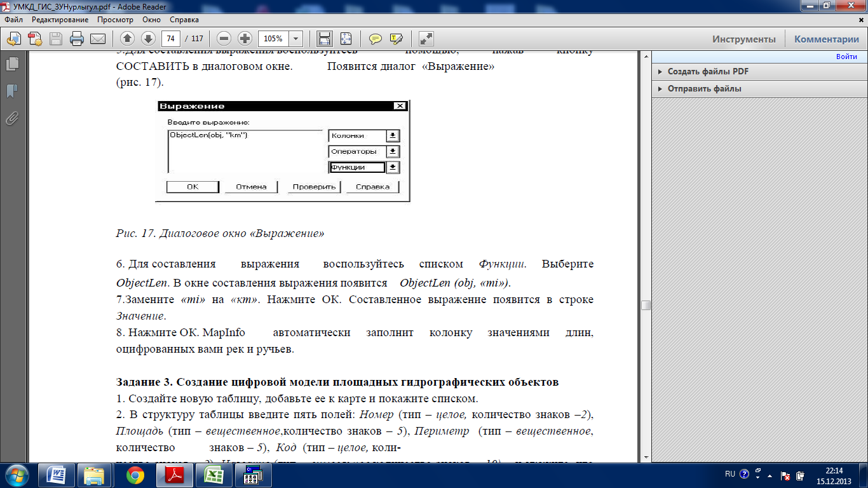Open the Action Center flag icon

[x=785, y=475]
